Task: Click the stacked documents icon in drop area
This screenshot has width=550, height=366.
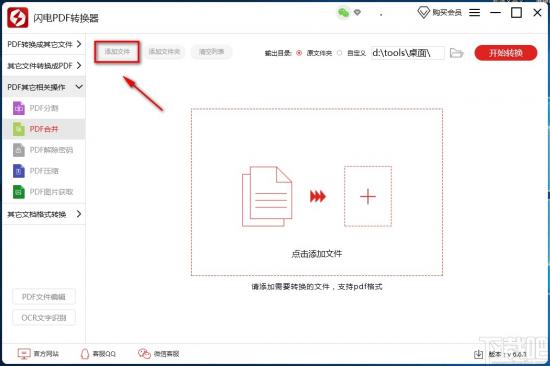Action: click(267, 197)
